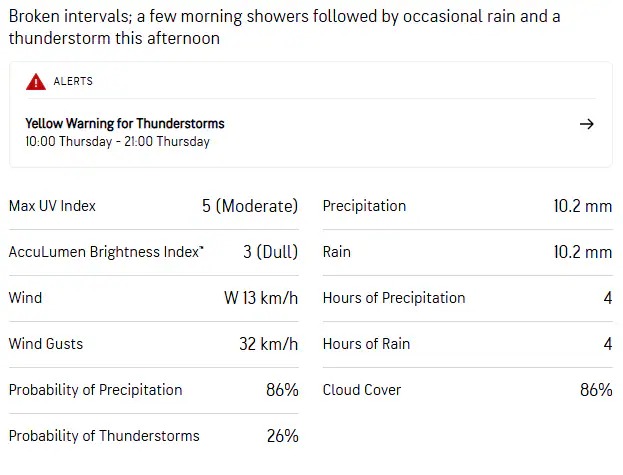The image size is (623, 475).
Task: Click the ALERTS header label
Action: [x=73, y=82]
